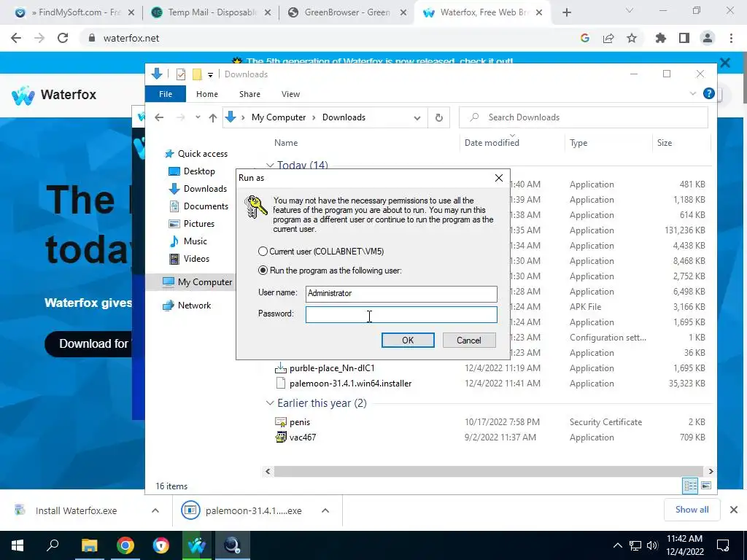Sort by the Date modified column

[x=492, y=143]
